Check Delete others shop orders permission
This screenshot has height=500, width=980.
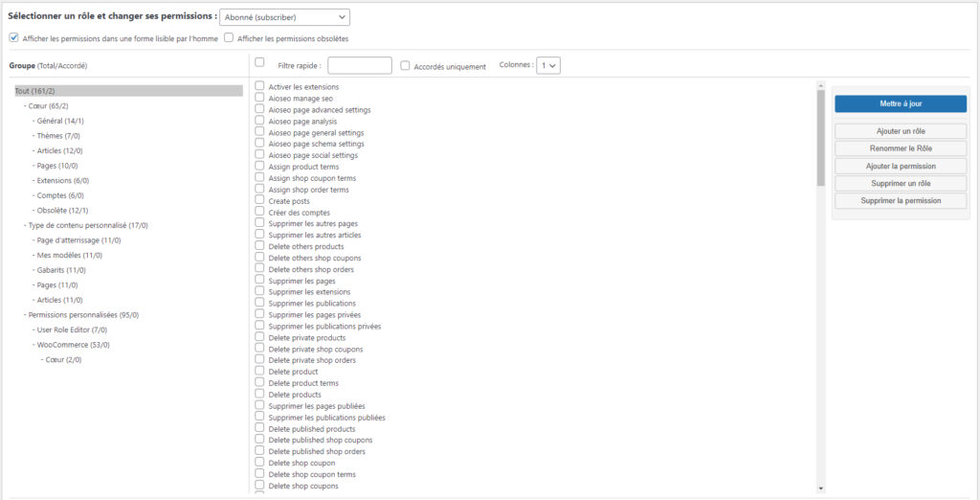[259, 268]
